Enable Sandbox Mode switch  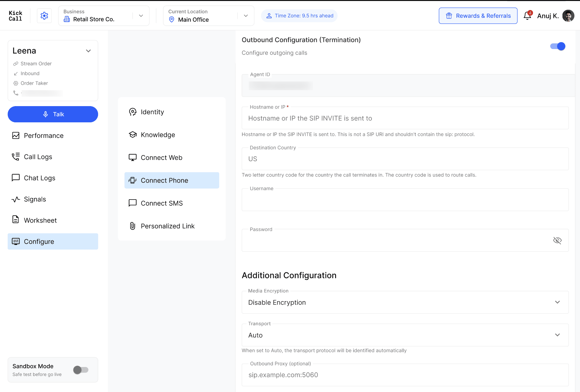pyautogui.click(x=81, y=370)
